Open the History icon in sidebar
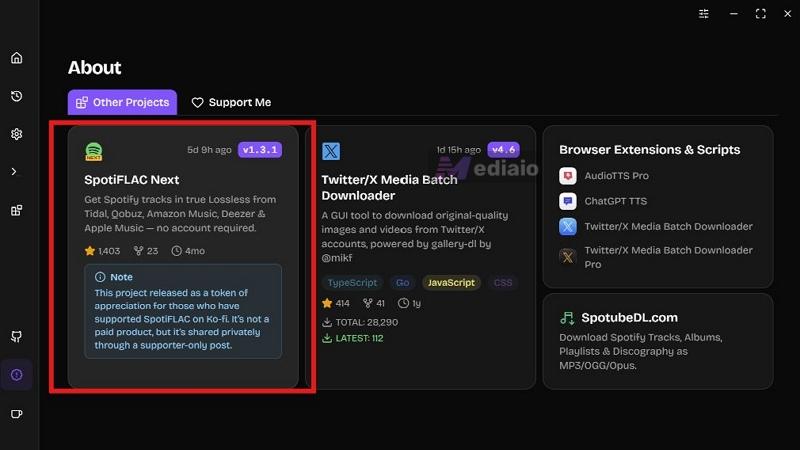800x450 pixels. [16, 96]
